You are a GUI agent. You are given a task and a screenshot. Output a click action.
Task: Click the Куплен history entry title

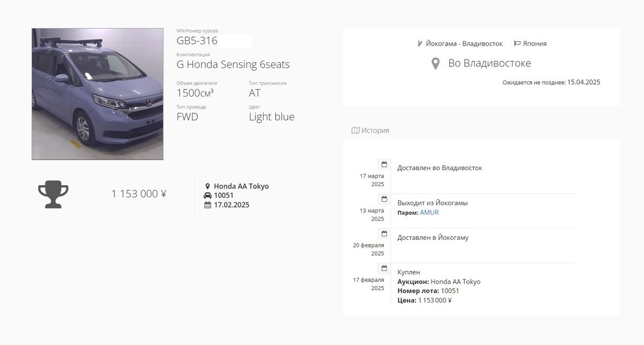[409, 272]
